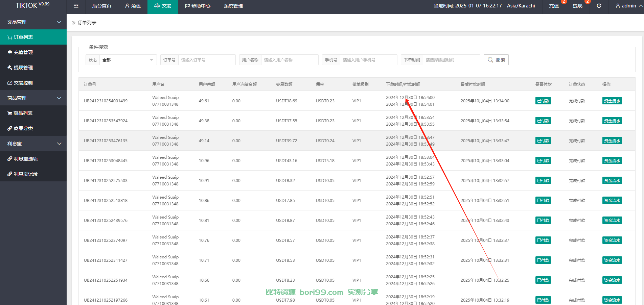Open 后台首页 in the top navigation

point(102,6)
